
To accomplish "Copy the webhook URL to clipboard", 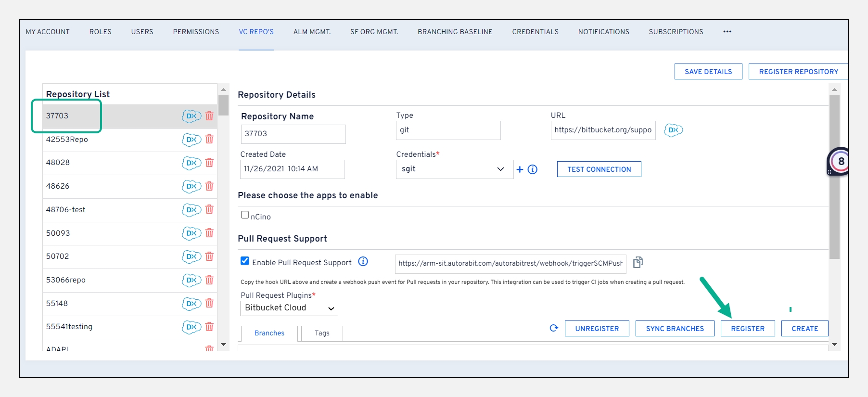I will (638, 262).
